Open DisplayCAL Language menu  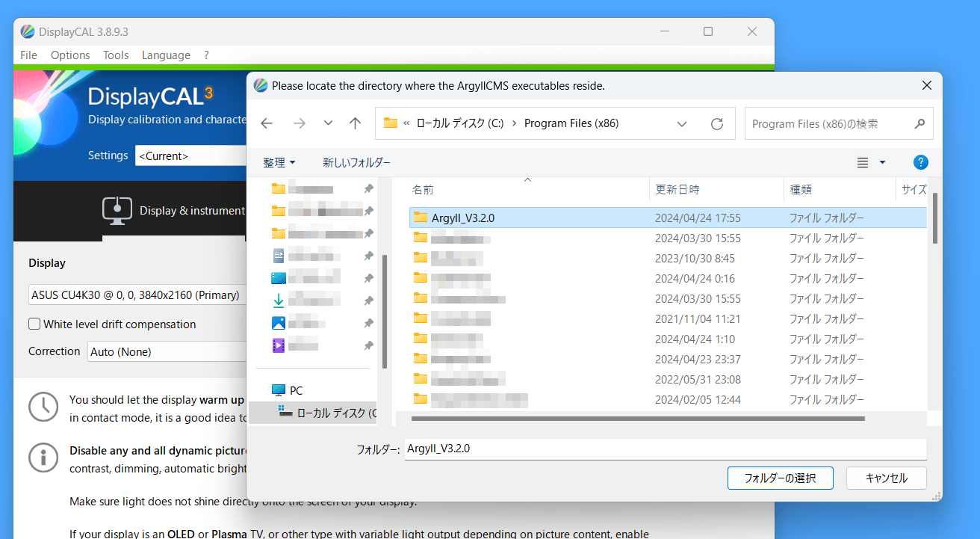tap(166, 55)
